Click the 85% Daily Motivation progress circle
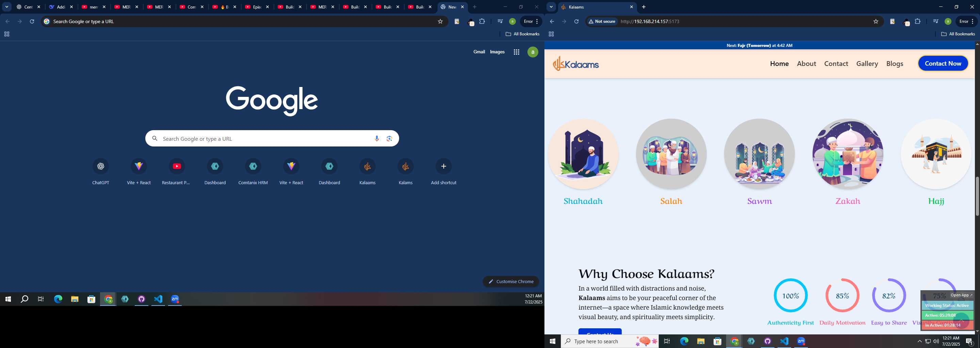980x348 pixels. 842,296
